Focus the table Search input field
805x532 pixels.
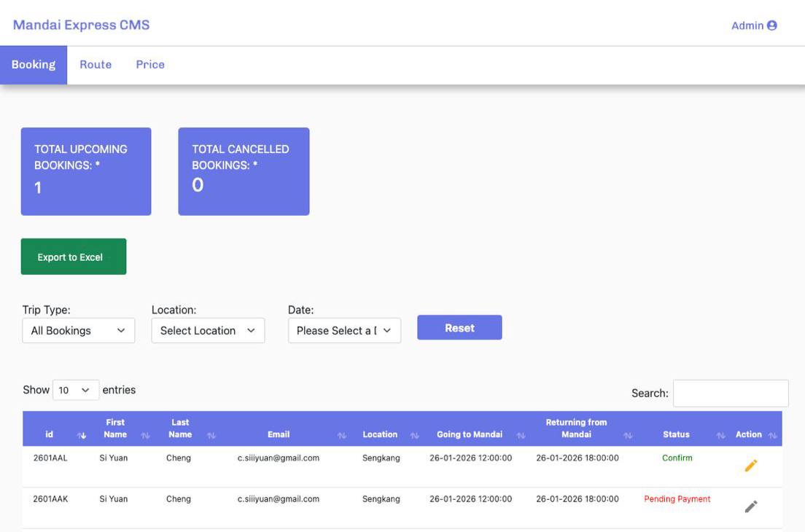[731, 393]
